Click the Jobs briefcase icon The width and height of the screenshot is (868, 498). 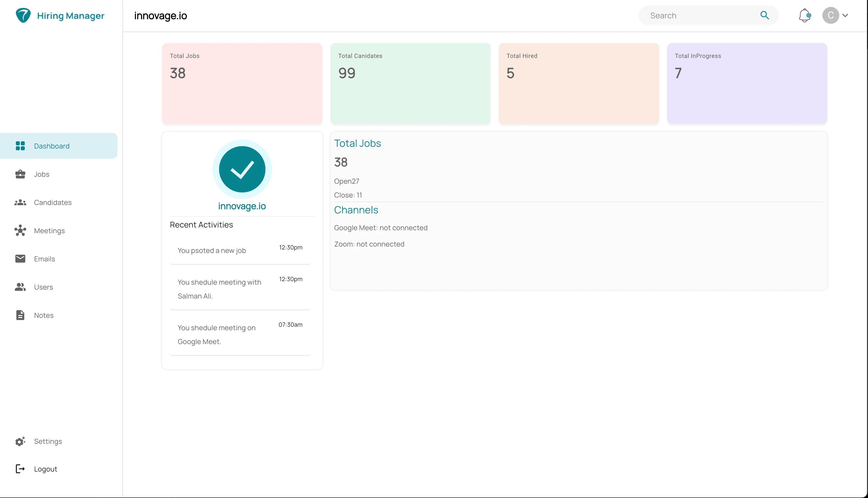tap(20, 174)
